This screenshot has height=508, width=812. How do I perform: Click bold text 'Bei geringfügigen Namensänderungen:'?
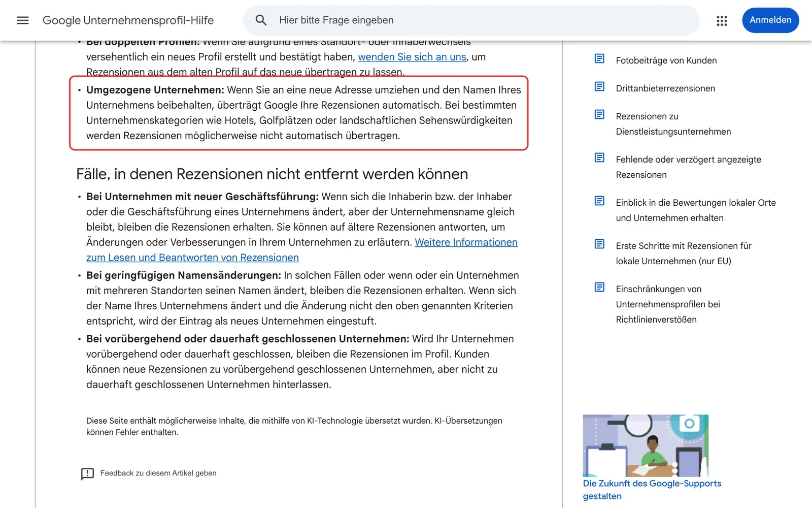pyautogui.click(x=184, y=275)
